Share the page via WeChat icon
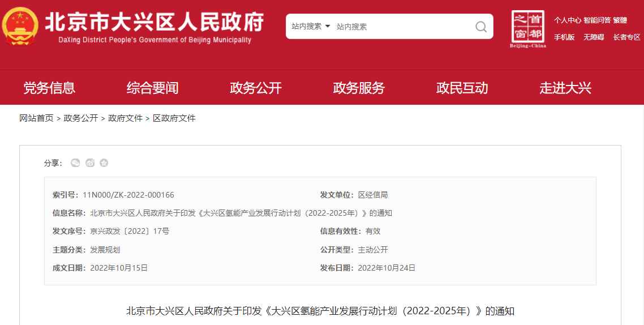The image size is (644, 325). (75, 163)
